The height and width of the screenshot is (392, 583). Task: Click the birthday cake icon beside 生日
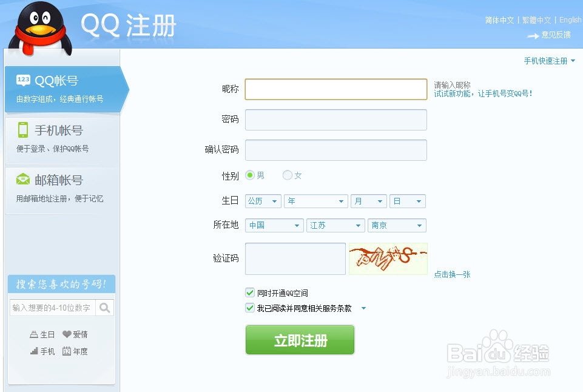point(34,334)
